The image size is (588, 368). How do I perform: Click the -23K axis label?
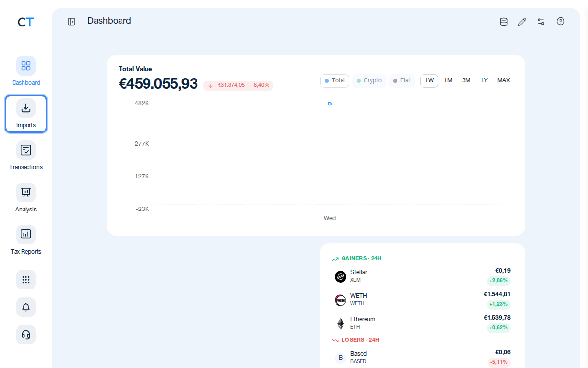[143, 209]
